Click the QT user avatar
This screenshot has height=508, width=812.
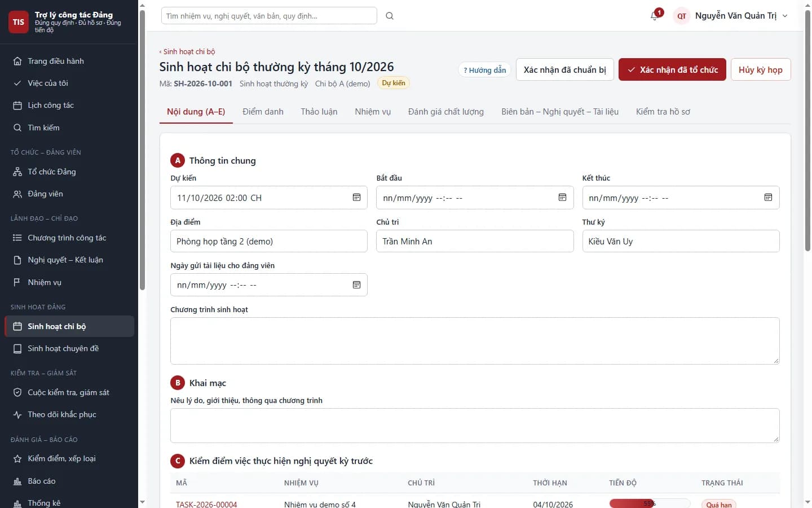click(x=682, y=16)
